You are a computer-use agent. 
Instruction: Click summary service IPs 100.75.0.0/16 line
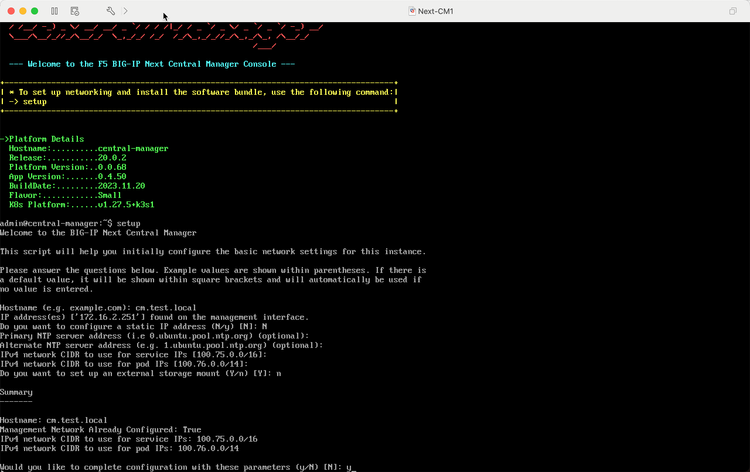tap(129, 439)
